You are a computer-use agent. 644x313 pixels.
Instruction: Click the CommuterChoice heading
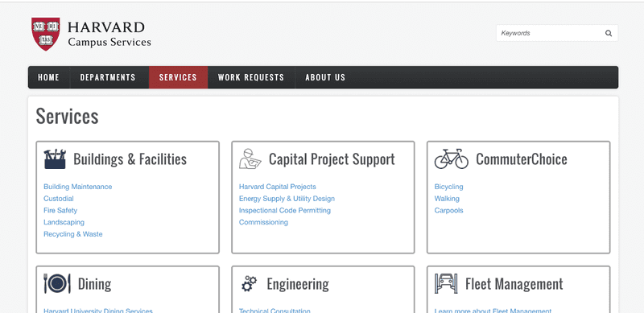click(x=522, y=159)
